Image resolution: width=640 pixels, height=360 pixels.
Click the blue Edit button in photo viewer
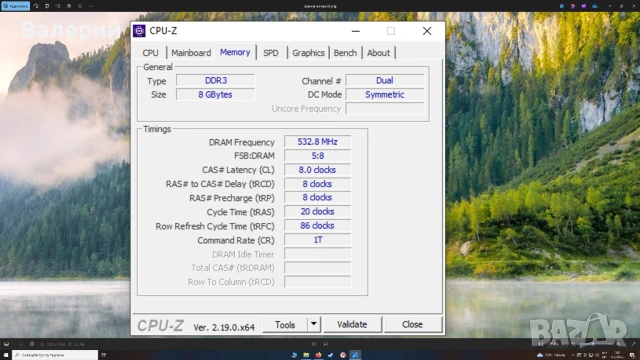(x=15, y=6)
